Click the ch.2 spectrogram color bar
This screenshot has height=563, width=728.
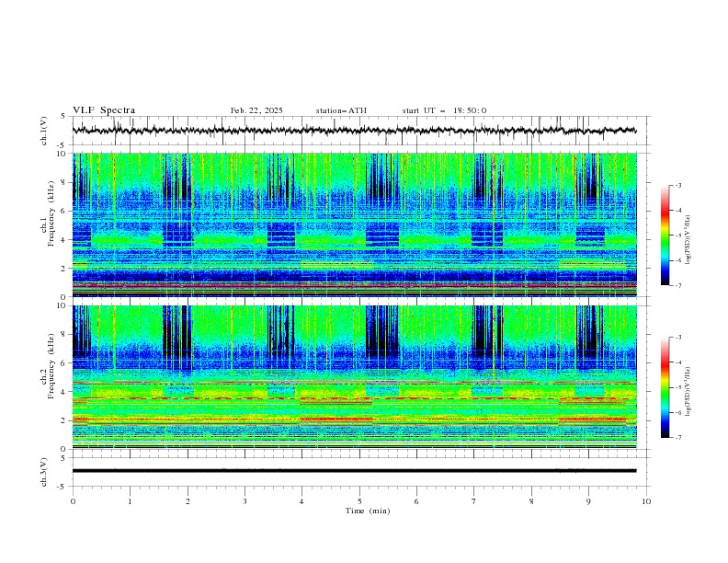coord(665,387)
